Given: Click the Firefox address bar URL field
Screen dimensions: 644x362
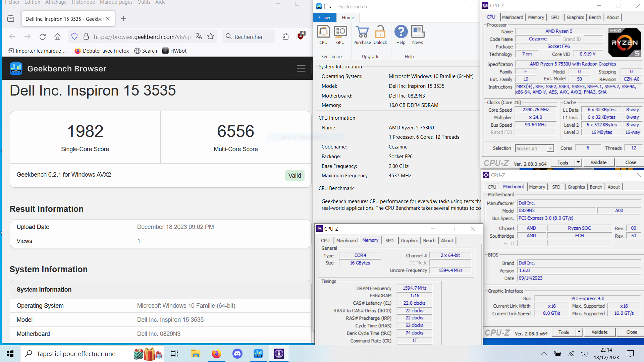Looking at the screenshot, I should (143, 37).
